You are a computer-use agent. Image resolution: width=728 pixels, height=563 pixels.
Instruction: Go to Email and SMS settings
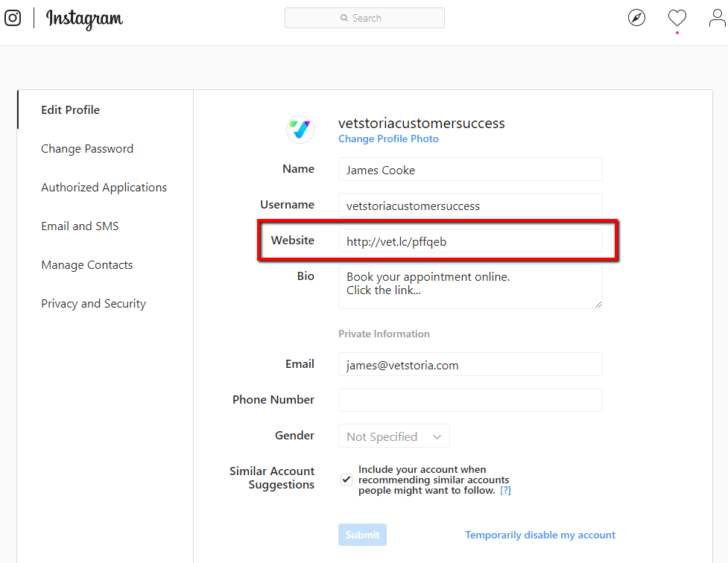click(x=80, y=226)
